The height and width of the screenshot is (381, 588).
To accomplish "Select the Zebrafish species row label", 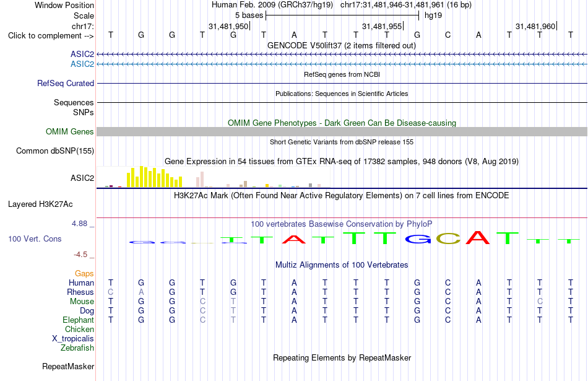I will click(77, 348).
